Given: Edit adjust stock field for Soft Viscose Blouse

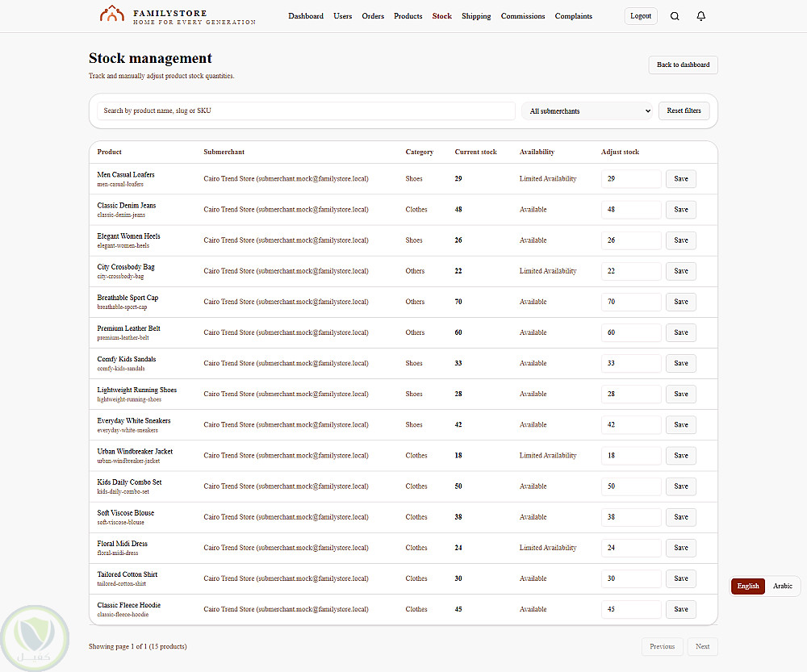Looking at the screenshot, I should pos(631,516).
